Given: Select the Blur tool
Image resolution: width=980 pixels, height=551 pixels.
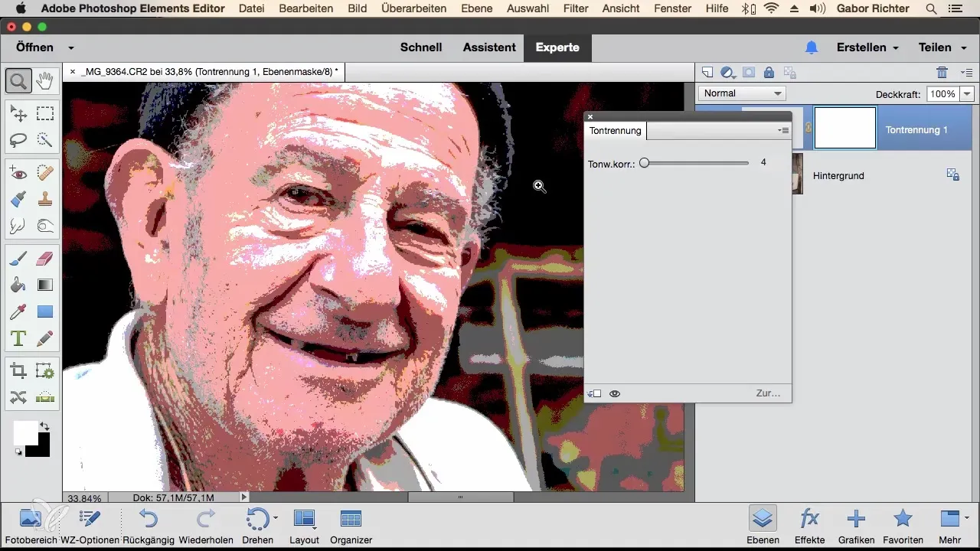Looking at the screenshot, I should [x=18, y=226].
